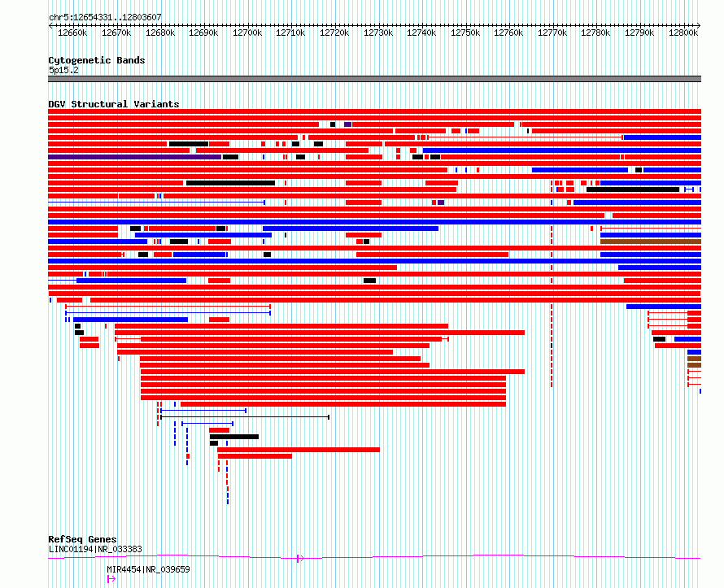Open the RefSeq Genes track title
The image size is (724, 588).
(82, 539)
